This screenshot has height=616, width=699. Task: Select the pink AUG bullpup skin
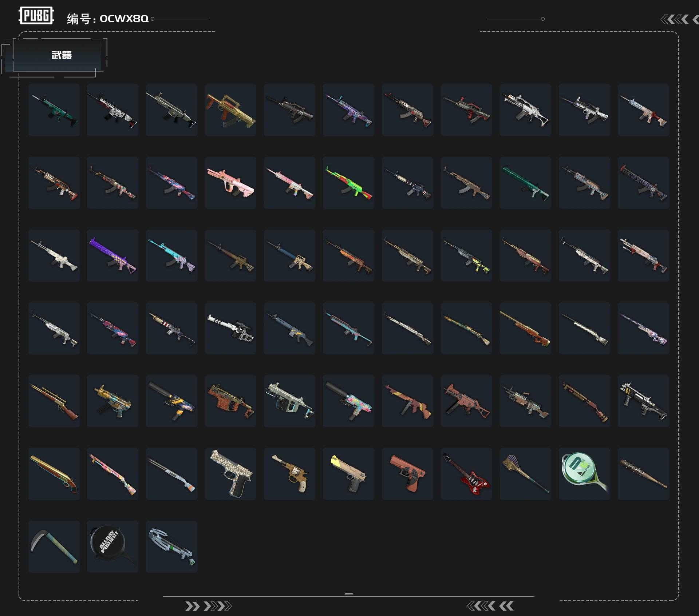(230, 183)
